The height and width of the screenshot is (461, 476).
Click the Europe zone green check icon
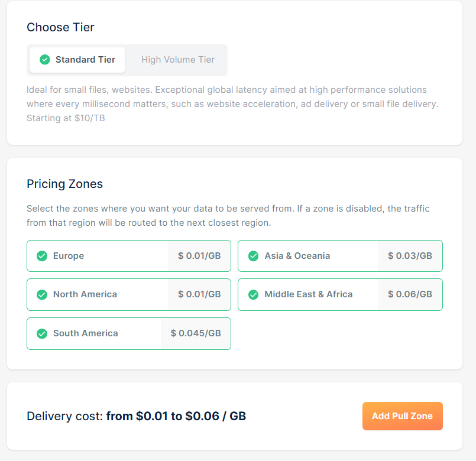tap(42, 256)
